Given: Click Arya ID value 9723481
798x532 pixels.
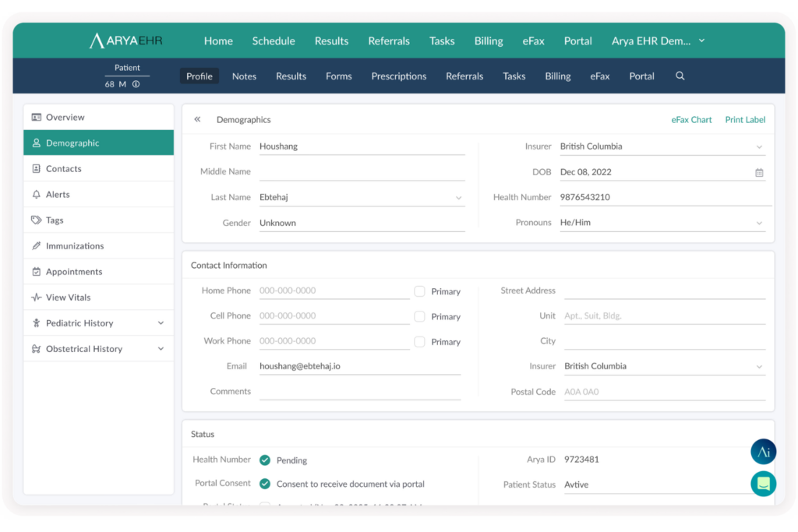Looking at the screenshot, I should [x=581, y=460].
